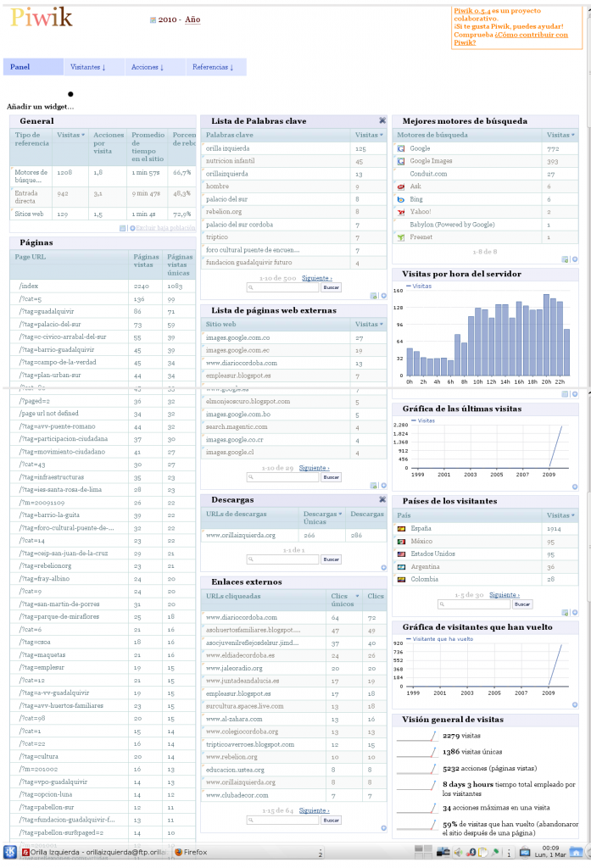Click the Yahoo! search engine icon
This screenshot has height=868, width=591.
pos(401,212)
